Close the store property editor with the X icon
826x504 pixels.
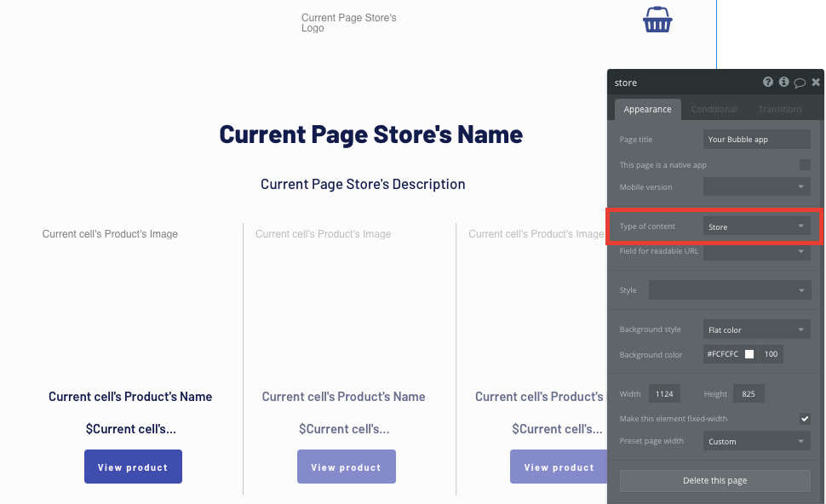[815, 82]
